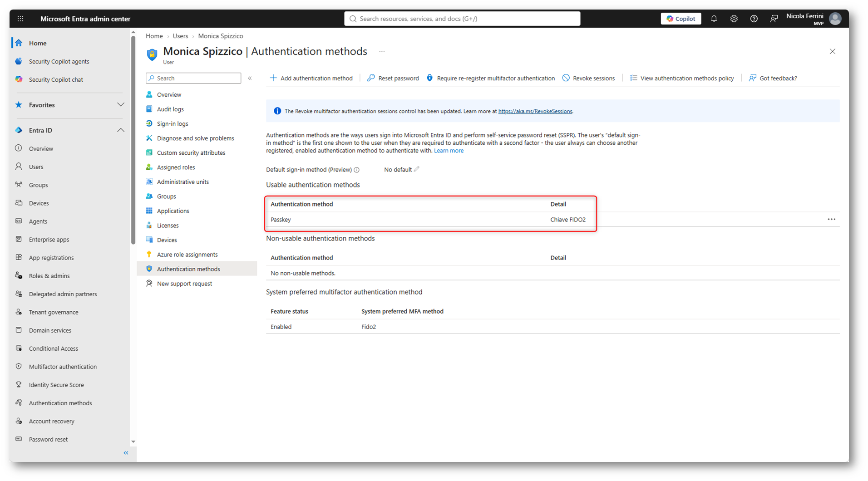Open settings gear in top bar
Viewport: 868px width, 481px height.
pos(734,19)
